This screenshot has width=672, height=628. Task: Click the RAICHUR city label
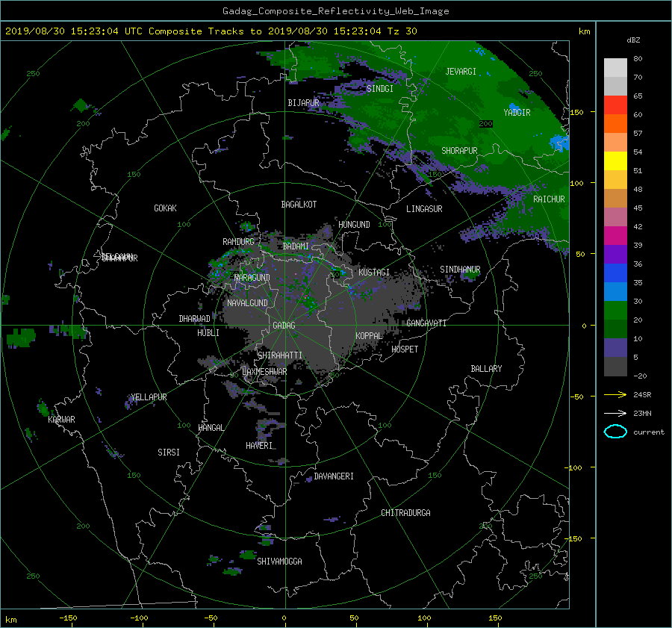[549, 199]
